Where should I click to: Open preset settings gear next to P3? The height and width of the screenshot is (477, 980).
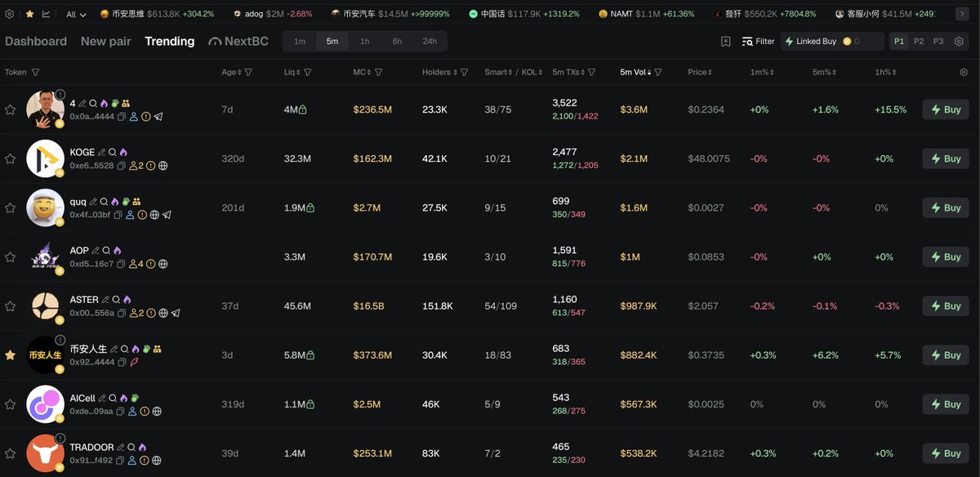(959, 41)
